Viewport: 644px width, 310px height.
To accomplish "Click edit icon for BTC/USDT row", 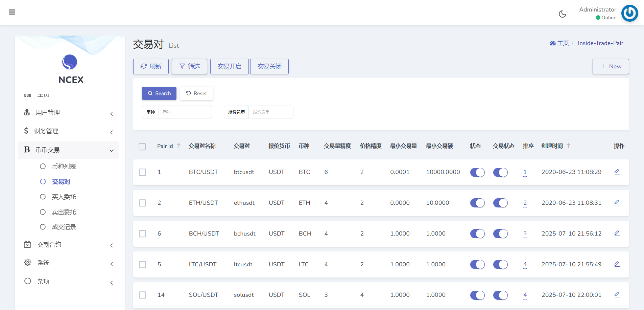I will coord(617,172).
